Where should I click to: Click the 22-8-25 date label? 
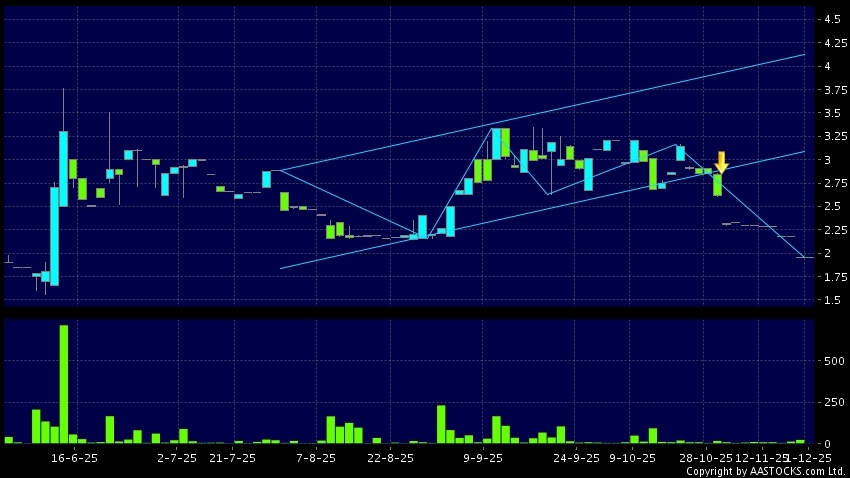coord(390,458)
